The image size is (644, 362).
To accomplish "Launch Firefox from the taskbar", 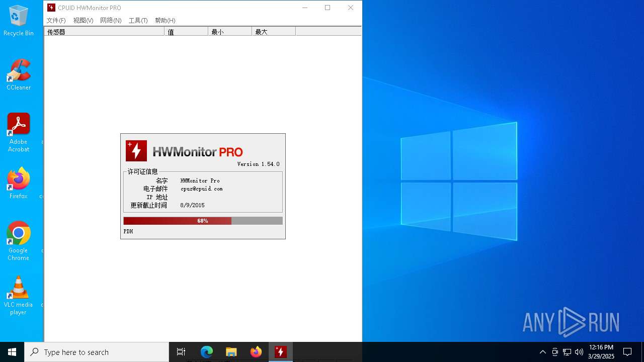I will tap(256, 352).
